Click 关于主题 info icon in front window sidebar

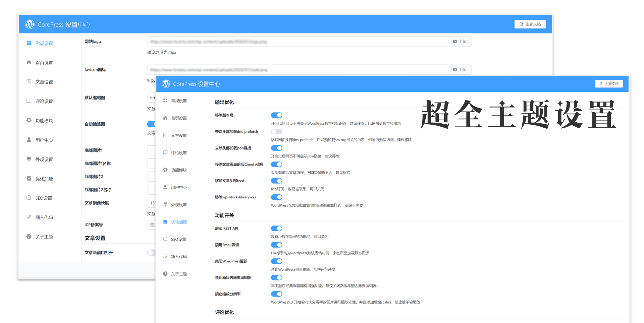coord(165,274)
